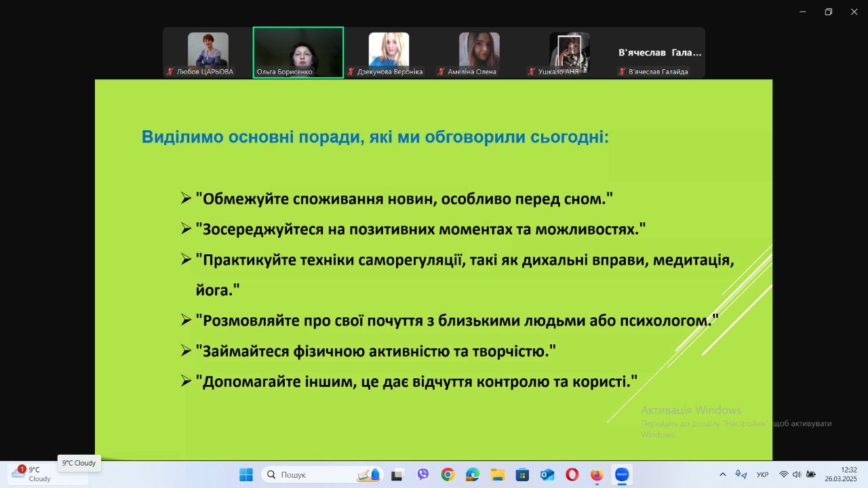The image size is (868, 488).
Task: Open Microsoft Edge from the taskbar
Action: [x=473, y=474]
